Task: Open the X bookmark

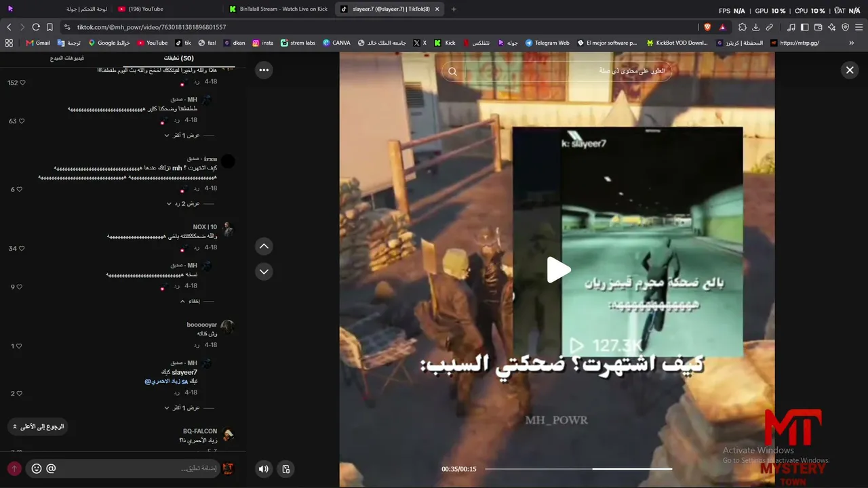Action: coord(420,43)
